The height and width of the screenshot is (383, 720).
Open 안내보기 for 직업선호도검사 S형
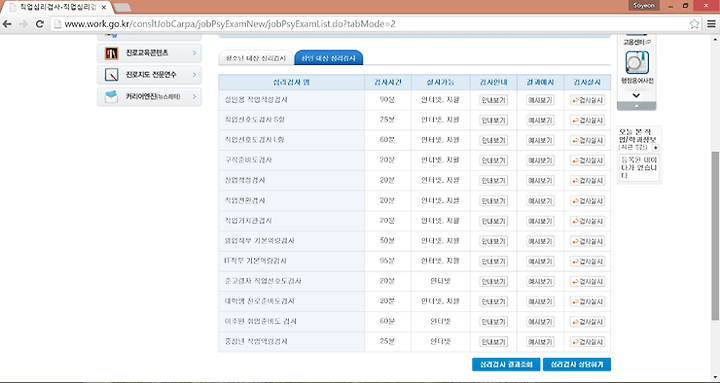pos(494,120)
